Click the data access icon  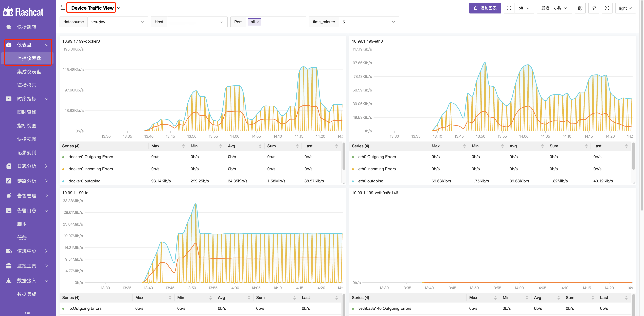pos(9,281)
